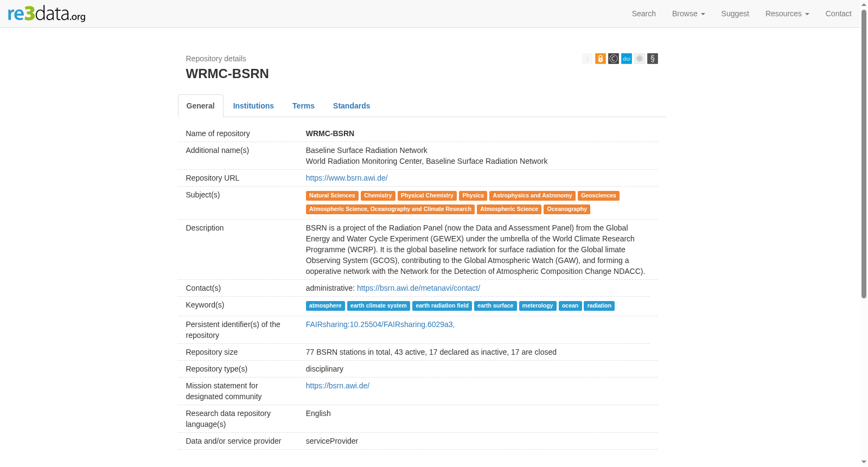Click the Natural Sciences subject tag
Viewport: 868px width, 467px height.
[332, 196]
